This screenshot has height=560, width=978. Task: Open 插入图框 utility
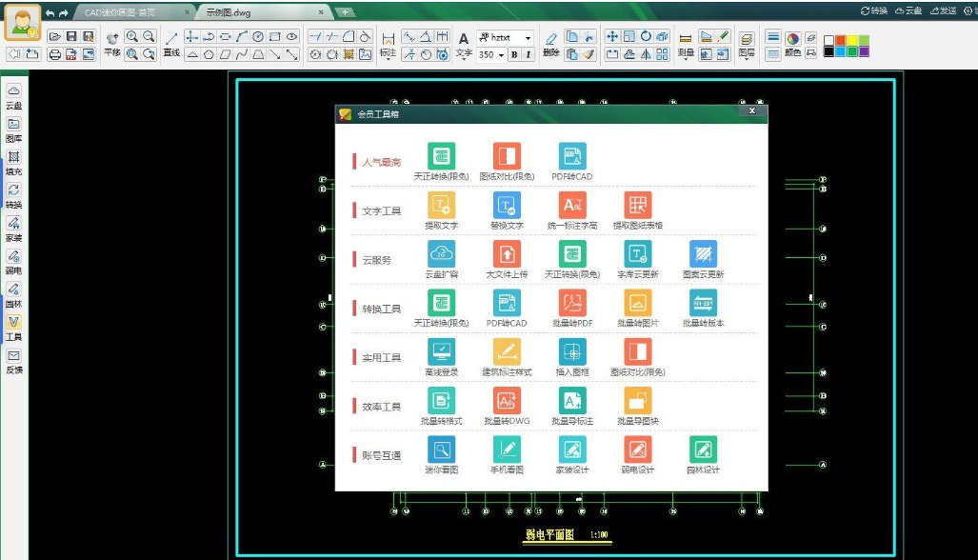pos(572,357)
